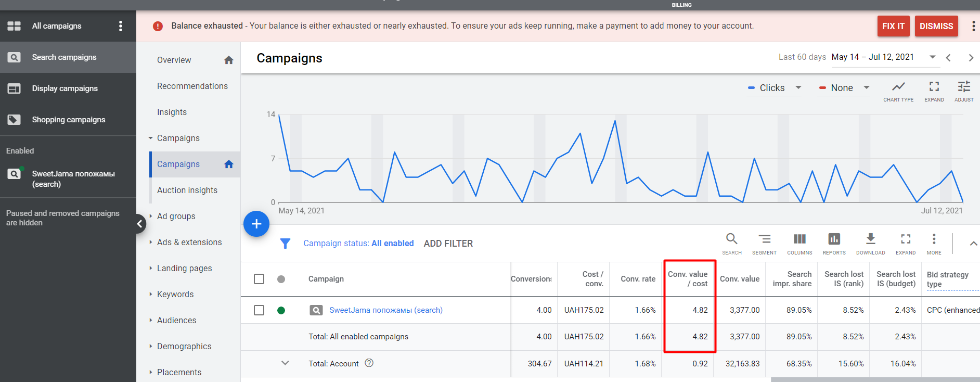Check the SweetJama campaign row checkbox
The height and width of the screenshot is (382, 980).
click(x=259, y=310)
